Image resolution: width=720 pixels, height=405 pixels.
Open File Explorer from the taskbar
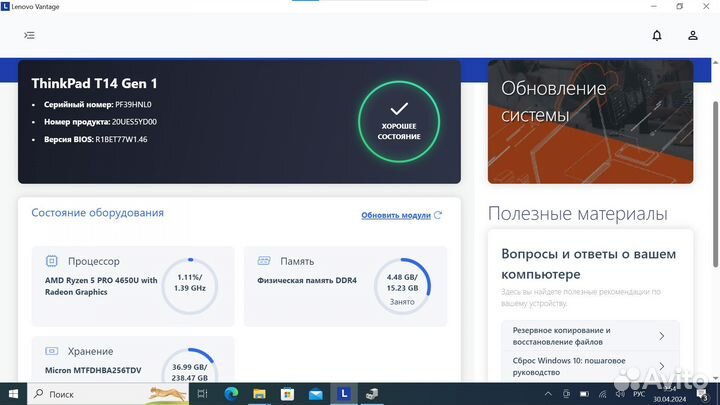pyautogui.click(x=259, y=394)
